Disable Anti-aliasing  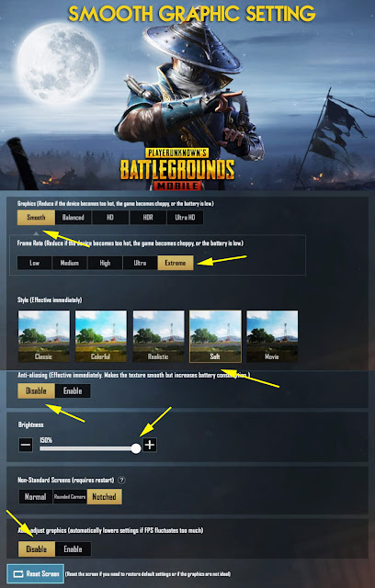point(37,390)
